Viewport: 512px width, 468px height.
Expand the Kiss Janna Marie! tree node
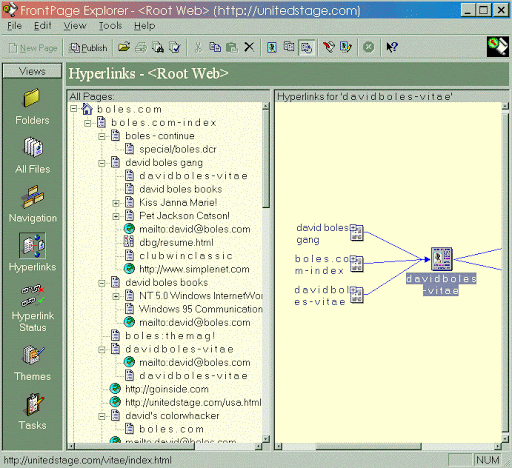116,202
